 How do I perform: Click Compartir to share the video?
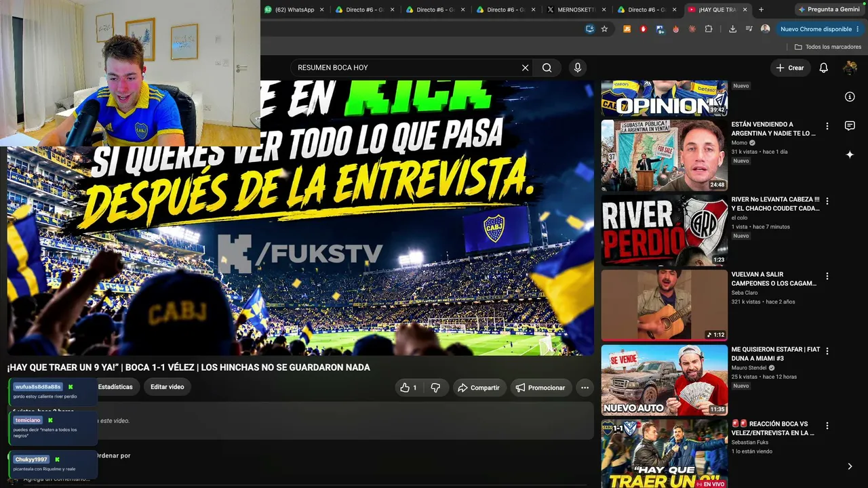479,388
